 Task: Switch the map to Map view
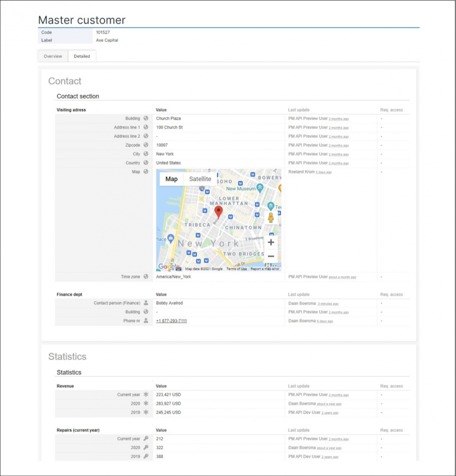pos(171,179)
